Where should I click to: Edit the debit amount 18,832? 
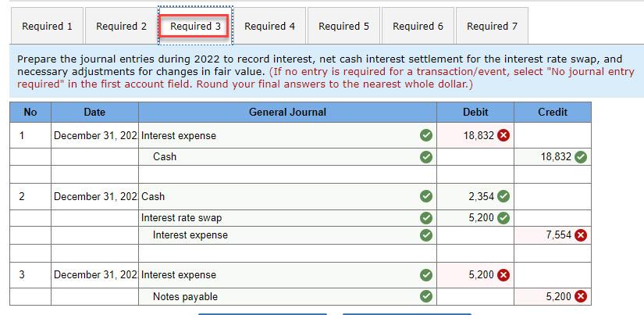(x=475, y=135)
